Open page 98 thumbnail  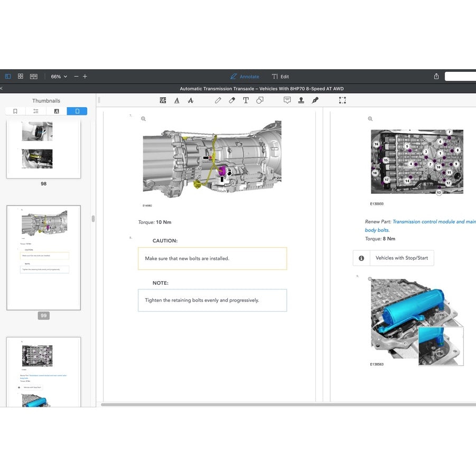43,149
